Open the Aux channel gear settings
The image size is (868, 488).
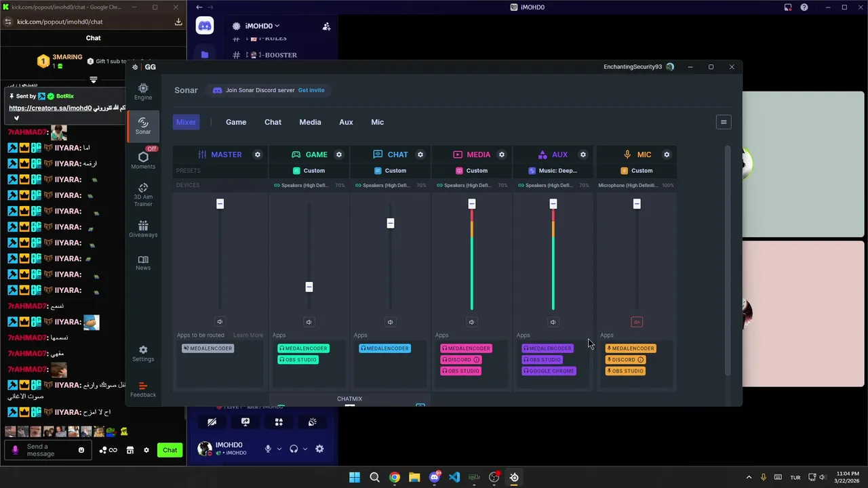tap(583, 155)
